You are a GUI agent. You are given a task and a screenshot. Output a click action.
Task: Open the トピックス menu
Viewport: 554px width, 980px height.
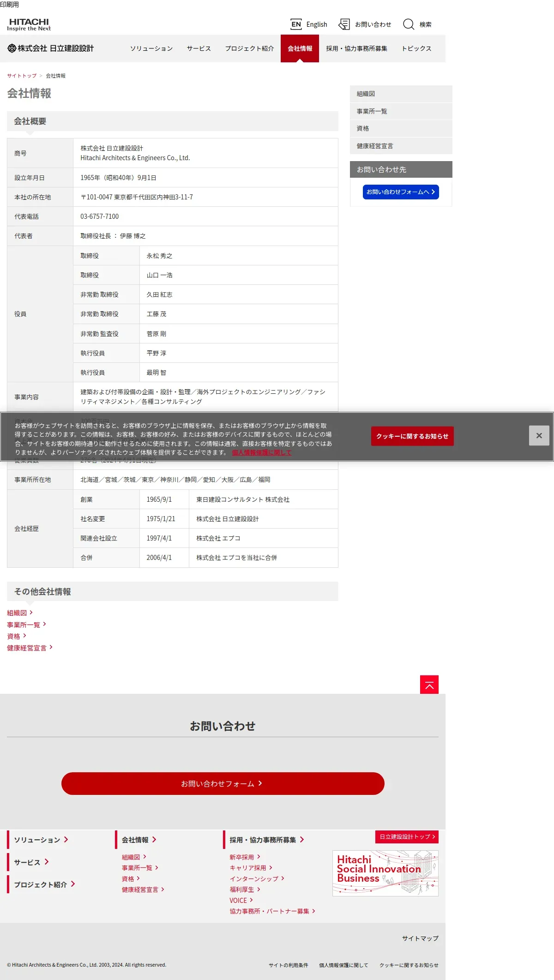(x=416, y=48)
